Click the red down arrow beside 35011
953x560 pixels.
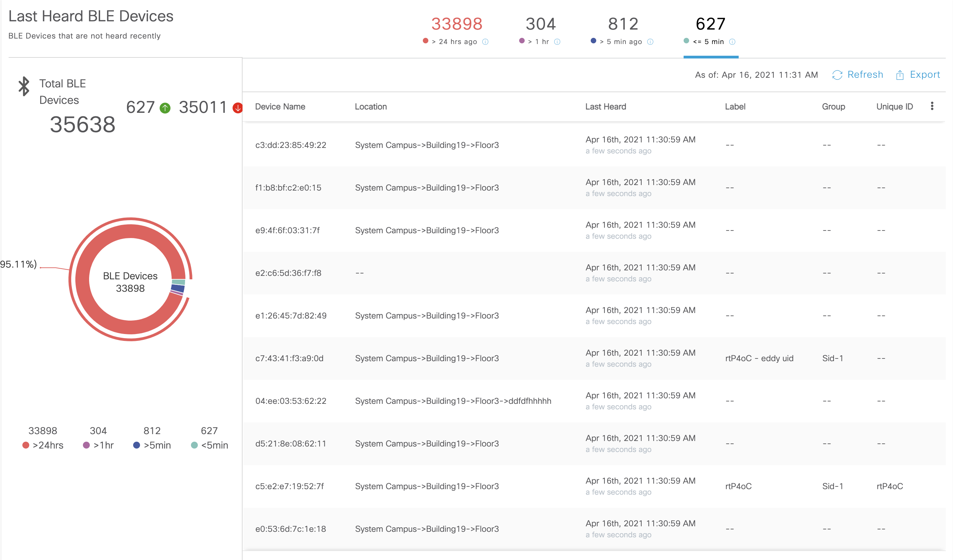tap(237, 108)
